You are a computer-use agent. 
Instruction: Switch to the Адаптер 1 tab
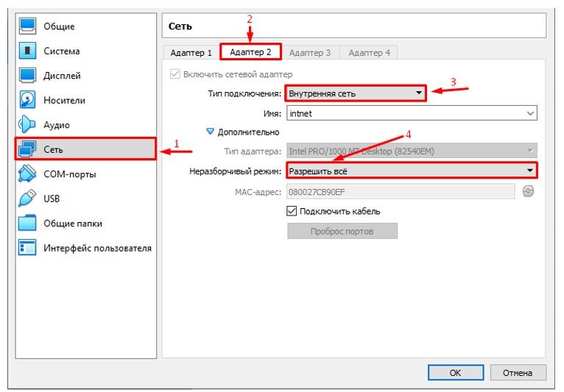pos(191,53)
